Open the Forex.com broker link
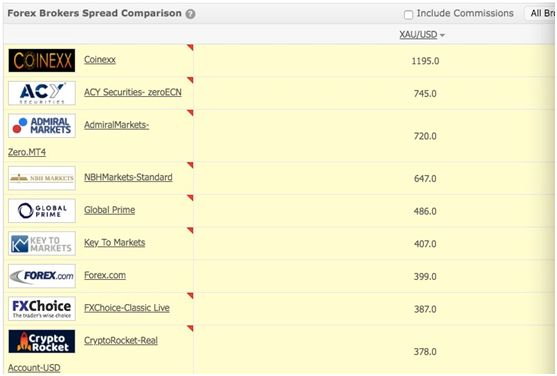Image resolution: width=557 pixels, height=376 pixels. tap(105, 275)
